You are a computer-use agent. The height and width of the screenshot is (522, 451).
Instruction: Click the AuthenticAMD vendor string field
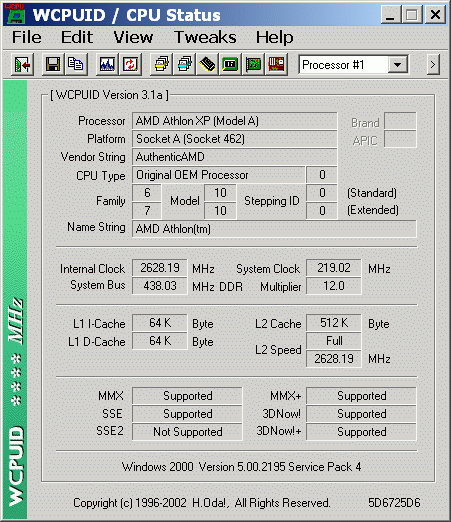tap(234, 157)
